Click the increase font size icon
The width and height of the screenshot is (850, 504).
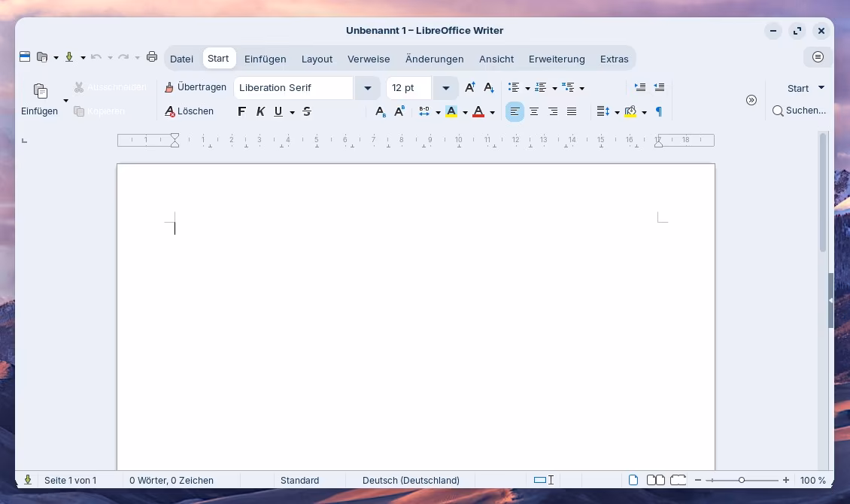pyautogui.click(x=470, y=88)
